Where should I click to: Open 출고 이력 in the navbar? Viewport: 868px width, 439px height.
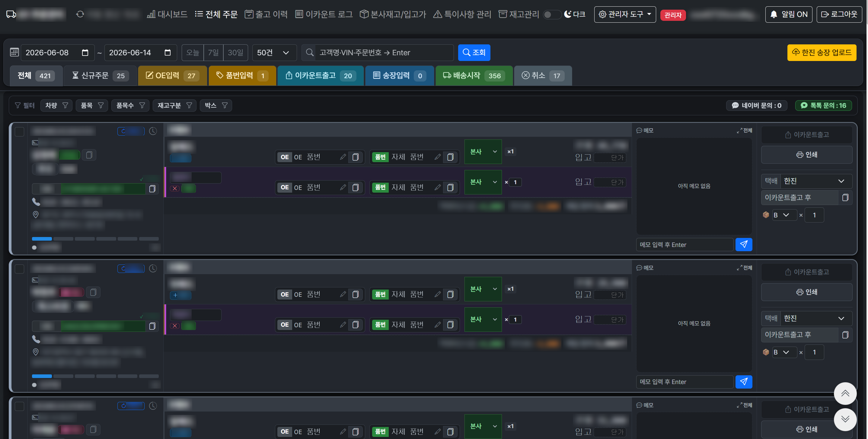(x=266, y=14)
